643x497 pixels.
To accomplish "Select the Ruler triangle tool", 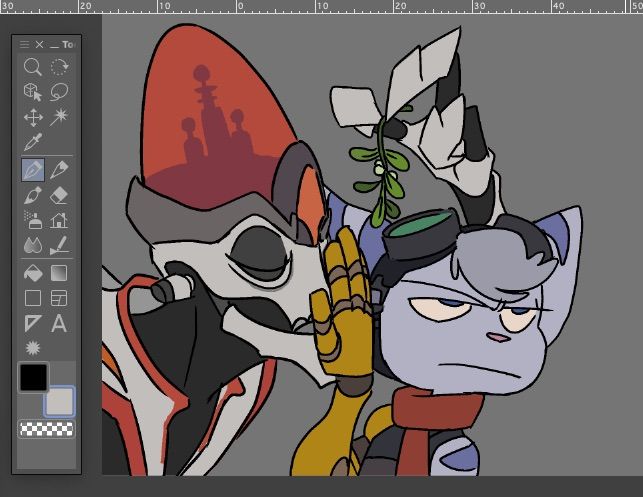I will (33, 324).
